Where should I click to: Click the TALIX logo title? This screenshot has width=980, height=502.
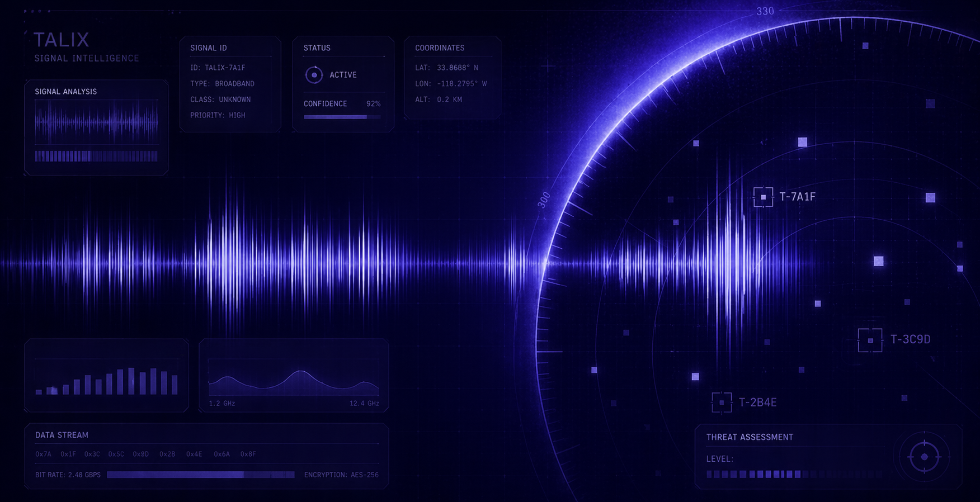(x=62, y=40)
